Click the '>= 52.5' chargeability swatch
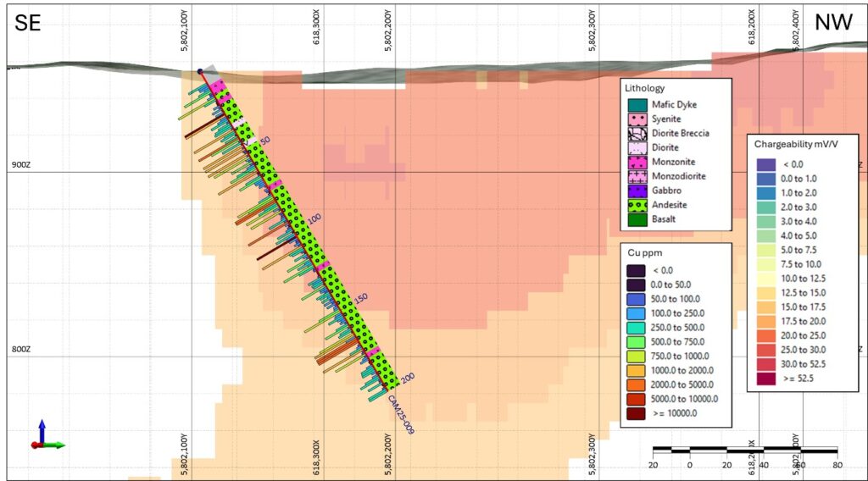Image resolution: width=868 pixels, height=481 pixels. (765, 379)
